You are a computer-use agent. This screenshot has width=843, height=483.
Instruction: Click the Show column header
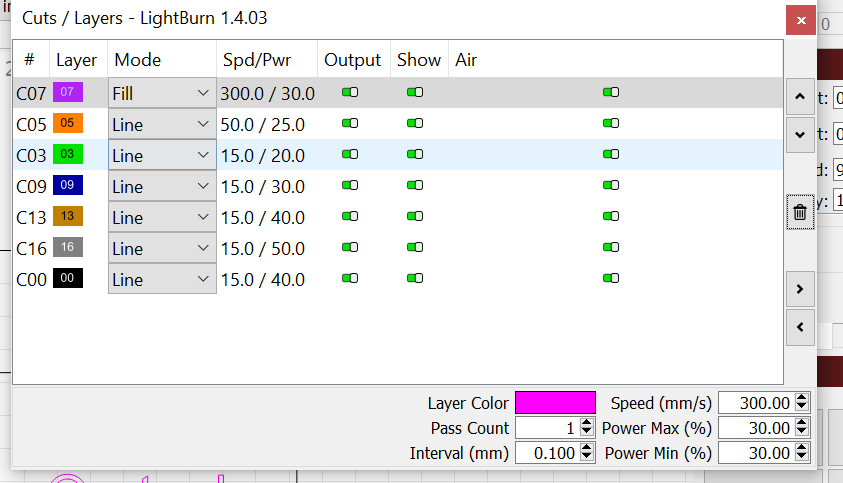click(419, 60)
